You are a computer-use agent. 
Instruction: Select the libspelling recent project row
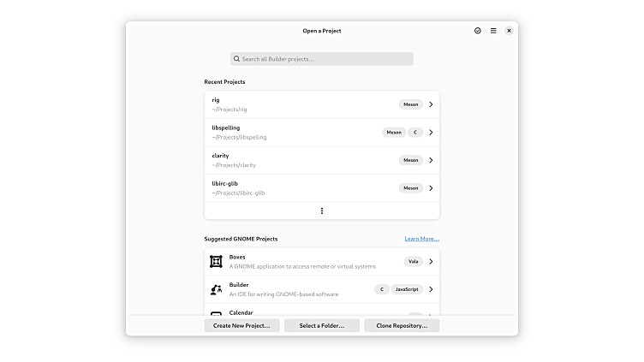pyautogui.click(x=291, y=133)
